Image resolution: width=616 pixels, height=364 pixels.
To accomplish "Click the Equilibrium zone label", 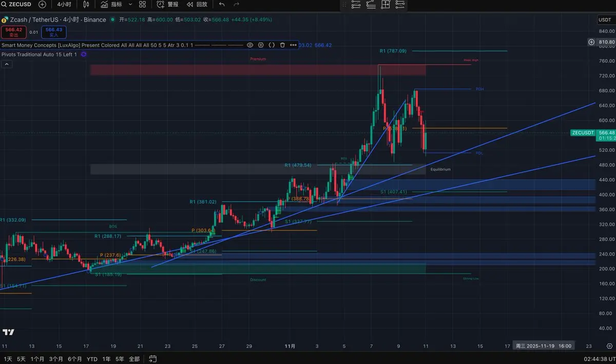I will pyautogui.click(x=440, y=169).
